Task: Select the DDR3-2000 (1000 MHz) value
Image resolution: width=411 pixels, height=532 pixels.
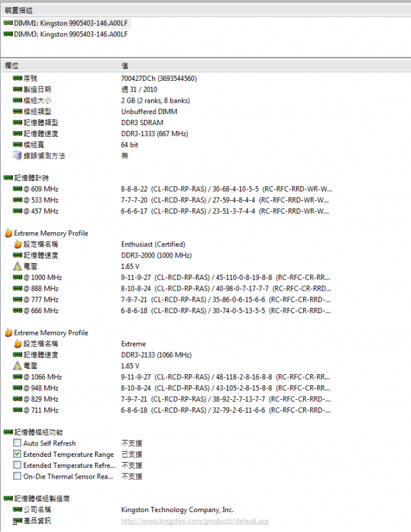Action: [157, 255]
